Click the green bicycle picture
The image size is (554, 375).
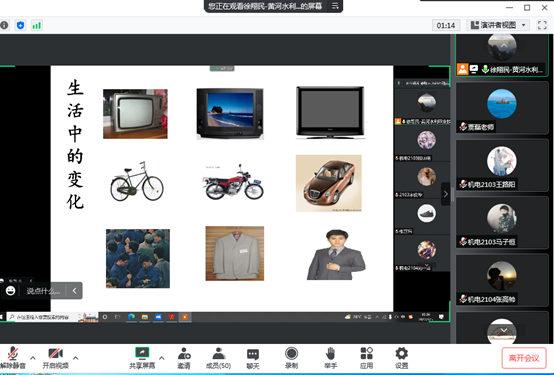click(x=137, y=181)
